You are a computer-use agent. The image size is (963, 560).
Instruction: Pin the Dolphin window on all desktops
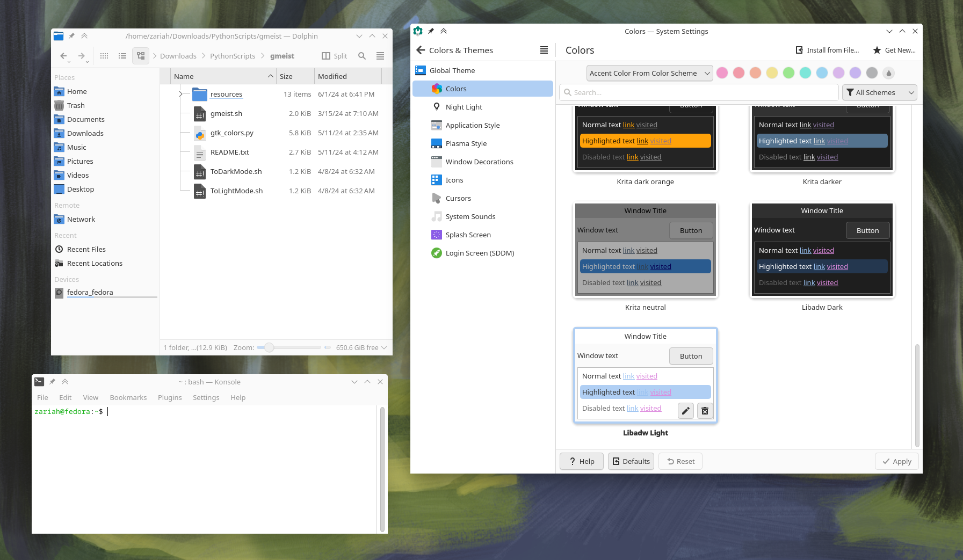(71, 36)
